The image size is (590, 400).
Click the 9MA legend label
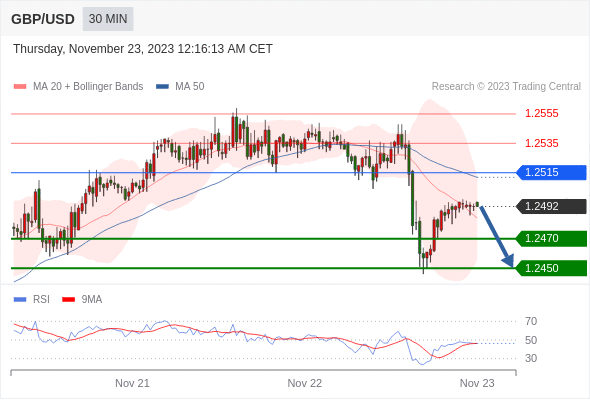pos(92,300)
